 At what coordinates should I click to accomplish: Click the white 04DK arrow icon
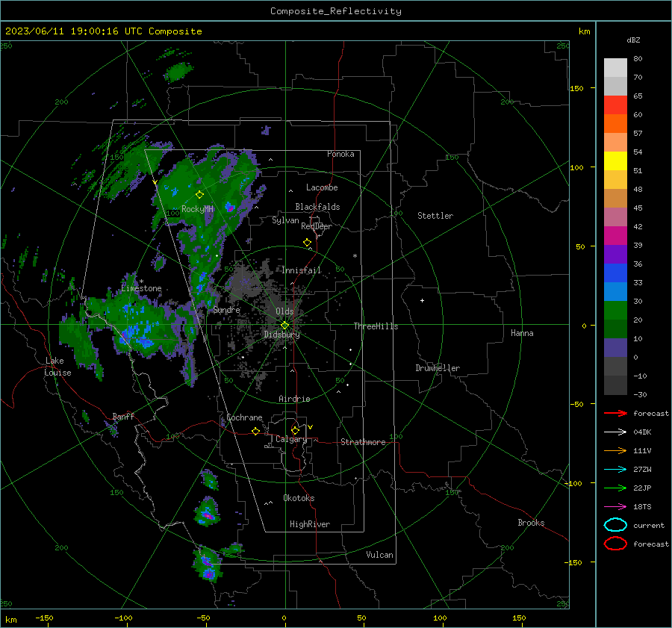point(615,432)
